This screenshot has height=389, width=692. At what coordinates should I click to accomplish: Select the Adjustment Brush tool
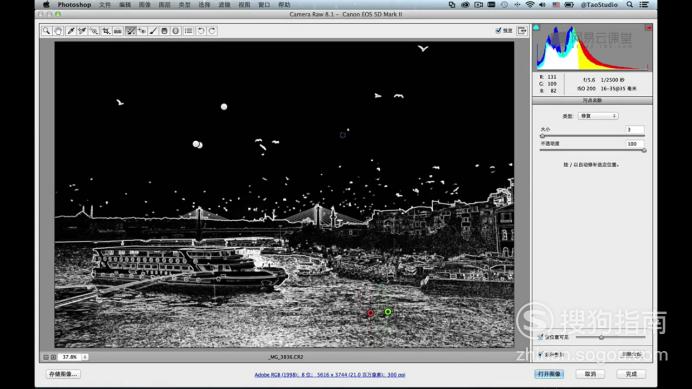click(x=153, y=31)
